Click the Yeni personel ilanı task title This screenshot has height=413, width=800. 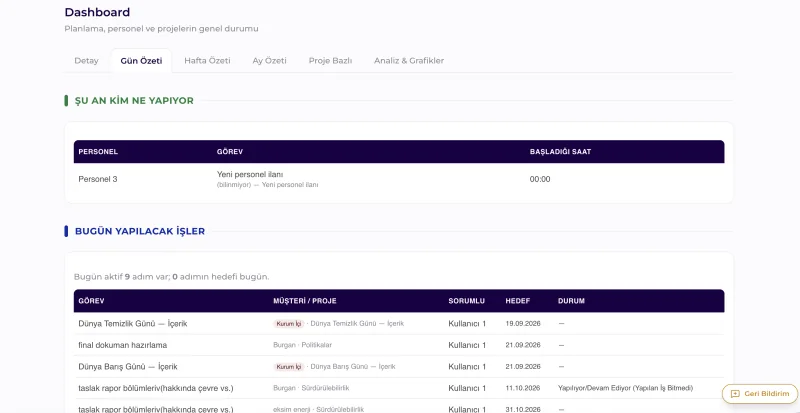coord(250,175)
